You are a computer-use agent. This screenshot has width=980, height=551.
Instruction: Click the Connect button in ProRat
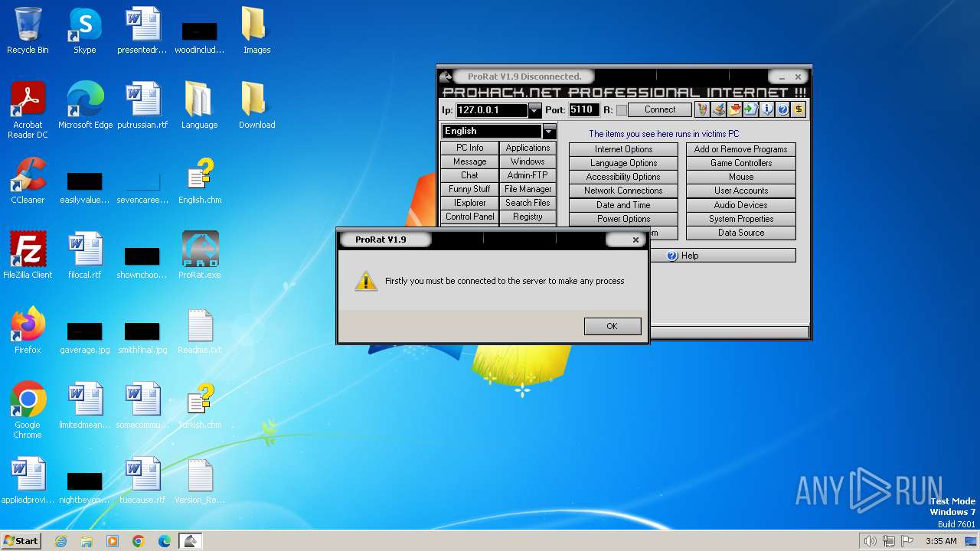click(x=659, y=110)
